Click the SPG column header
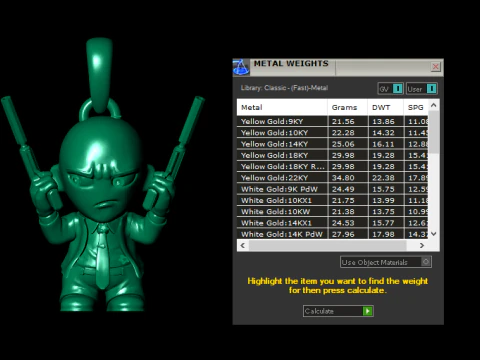The height and width of the screenshot is (360, 480). coord(416,107)
